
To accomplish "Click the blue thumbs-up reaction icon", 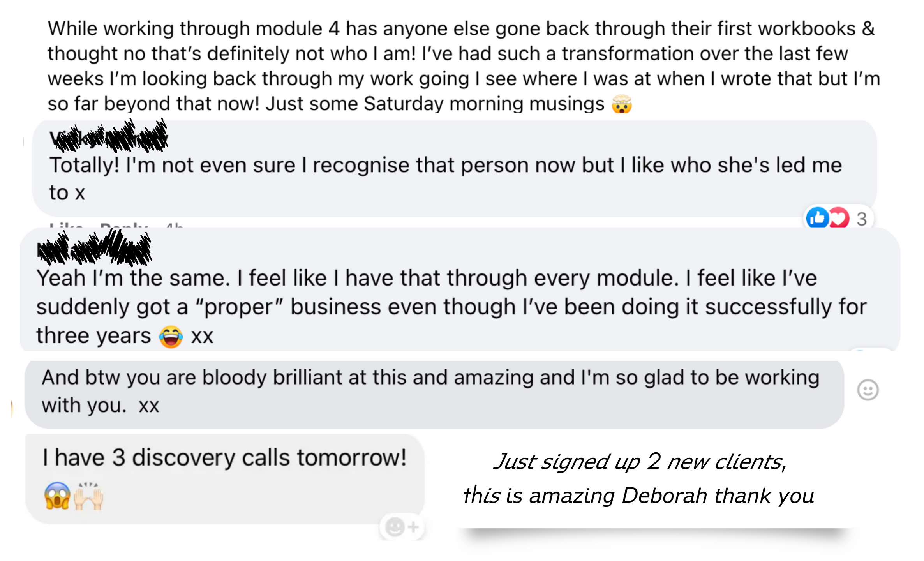I will pos(817,218).
